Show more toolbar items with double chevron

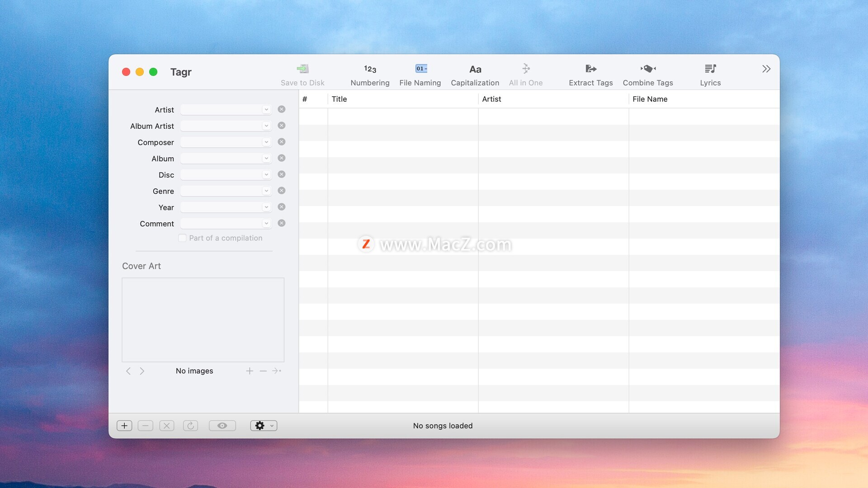click(766, 69)
